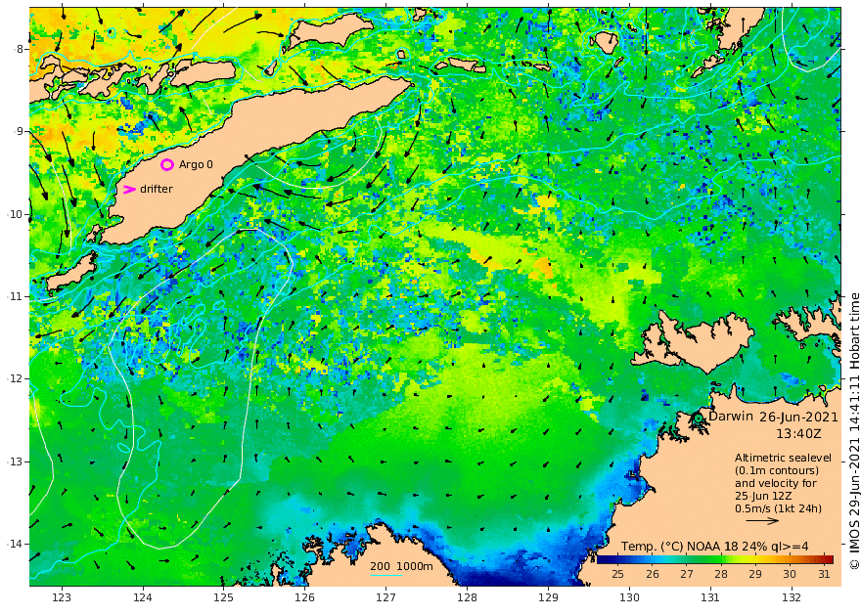This screenshot has height=616, width=861.
Task: Click latitude axis label -8
Action: (x=19, y=49)
